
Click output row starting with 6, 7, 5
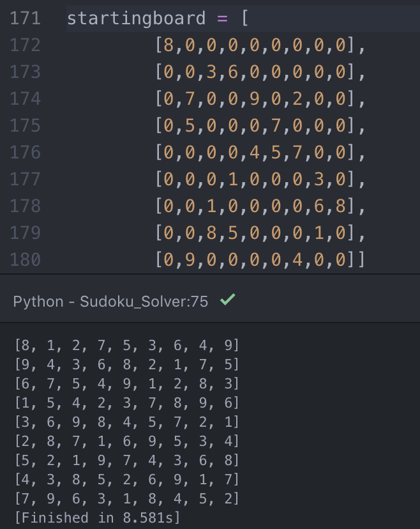pos(127,383)
